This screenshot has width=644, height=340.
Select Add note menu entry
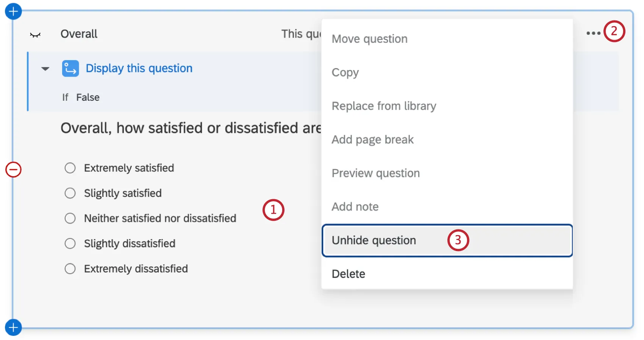(x=447, y=207)
